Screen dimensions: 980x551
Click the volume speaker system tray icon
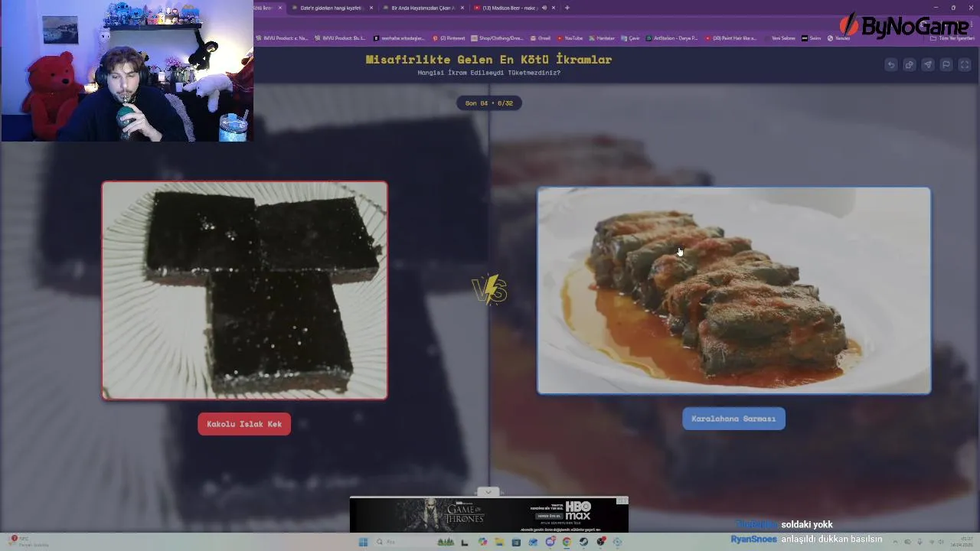point(941,542)
